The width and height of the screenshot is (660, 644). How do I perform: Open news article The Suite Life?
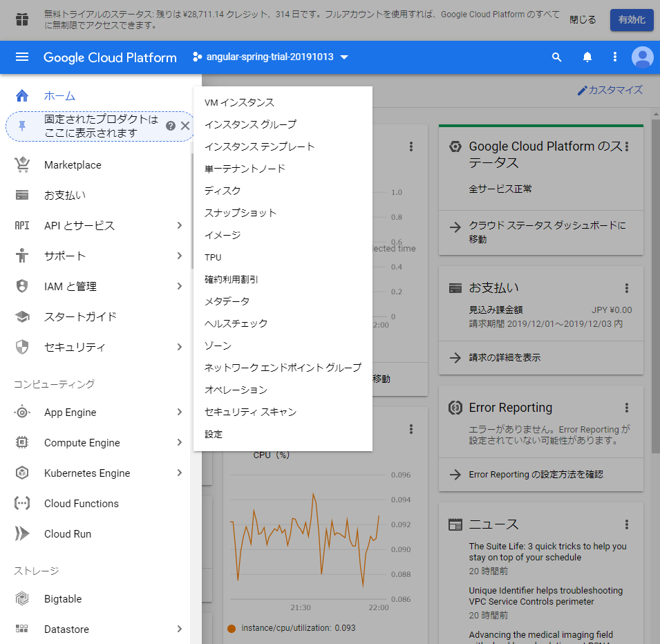pyautogui.click(x=547, y=551)
